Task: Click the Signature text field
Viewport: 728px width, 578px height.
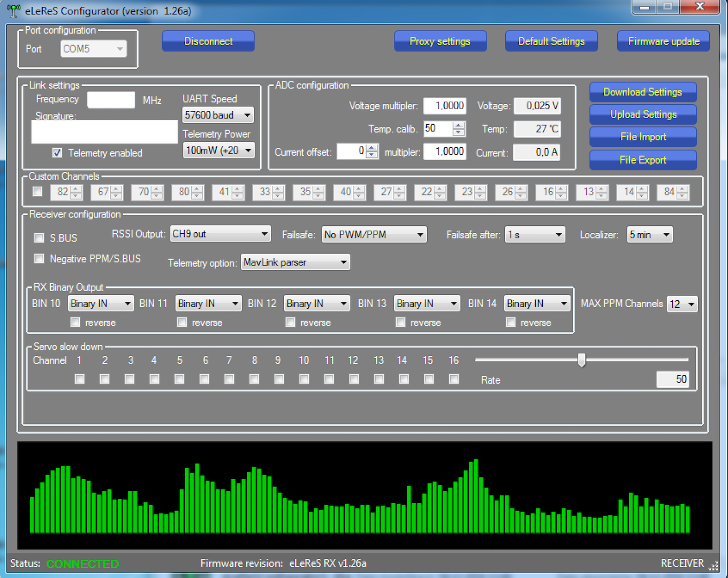Action: click(x=104, y=132)
